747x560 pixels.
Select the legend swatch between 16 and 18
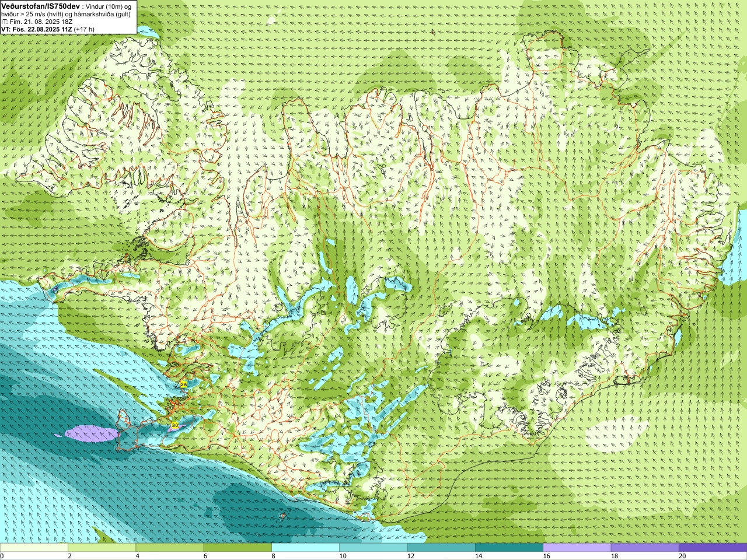coord(577,548)
